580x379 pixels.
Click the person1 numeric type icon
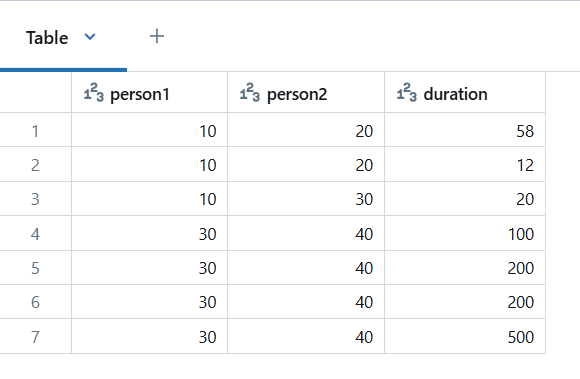click(94, 92)
